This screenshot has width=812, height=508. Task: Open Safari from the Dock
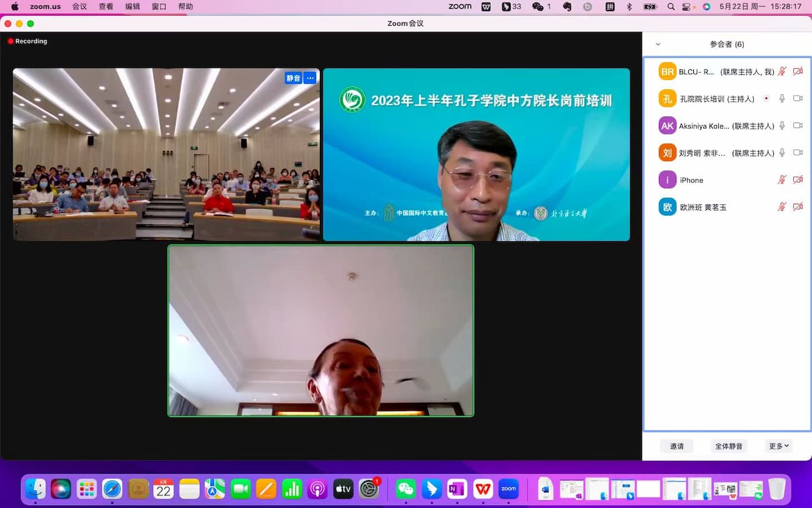pos(112,489)
